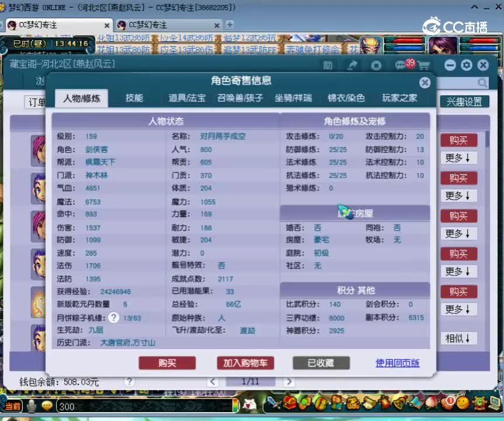Click the yellow smiley face icon
Screen dimensions: 504x421
(x=462, y=403)
